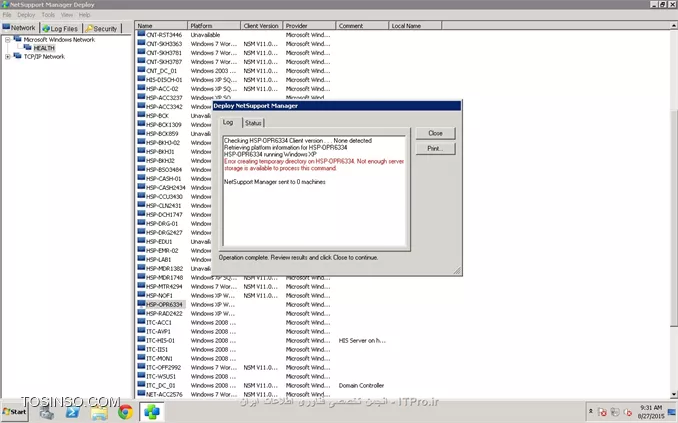
Task: Select the HEALTH workgroup in the tree
Action: point(44,48)
